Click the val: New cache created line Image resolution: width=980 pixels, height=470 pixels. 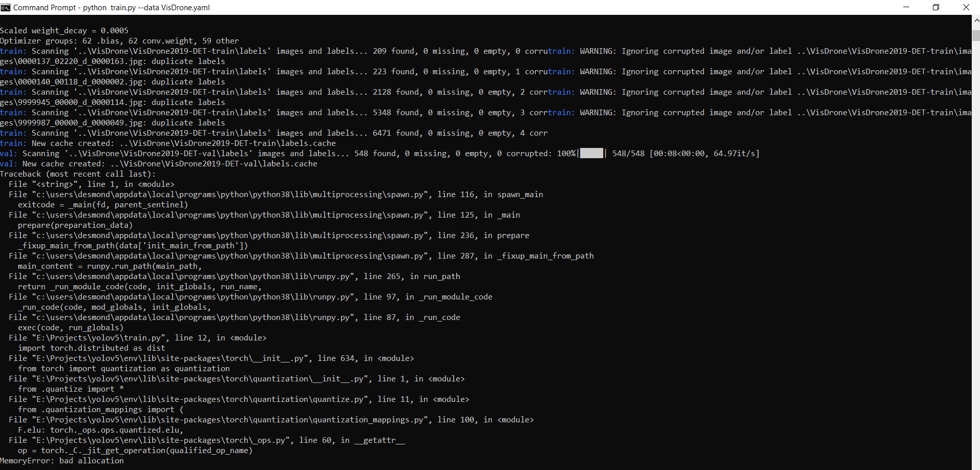[x=159, y=163]
